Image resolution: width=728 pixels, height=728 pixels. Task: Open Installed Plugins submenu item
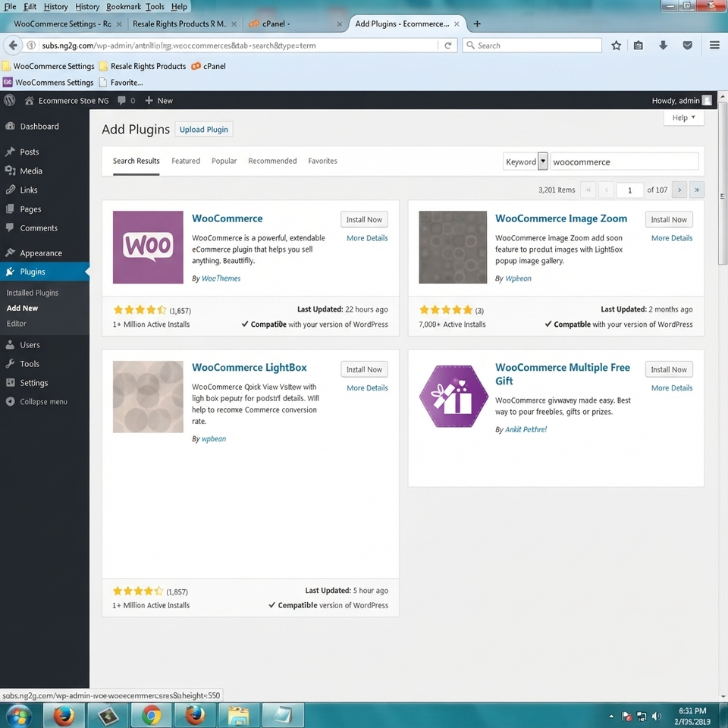coord(33,293)
